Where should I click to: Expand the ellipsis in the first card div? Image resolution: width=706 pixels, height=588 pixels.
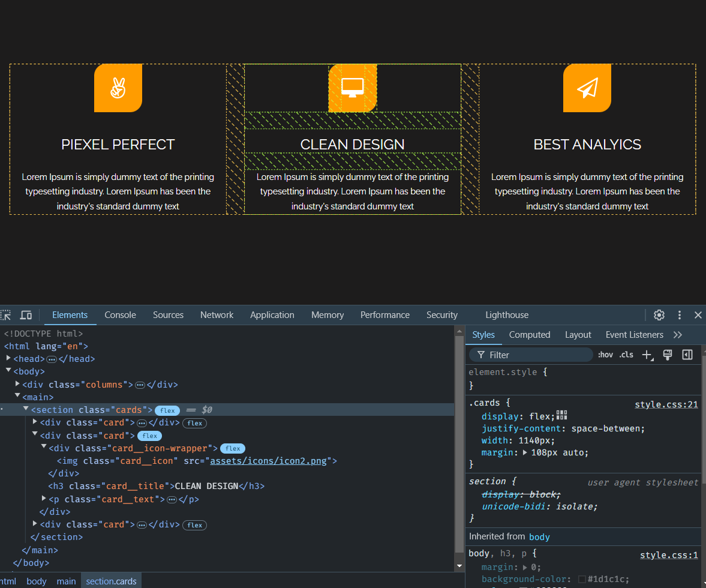pyautogui.click(x=142, y=423)
